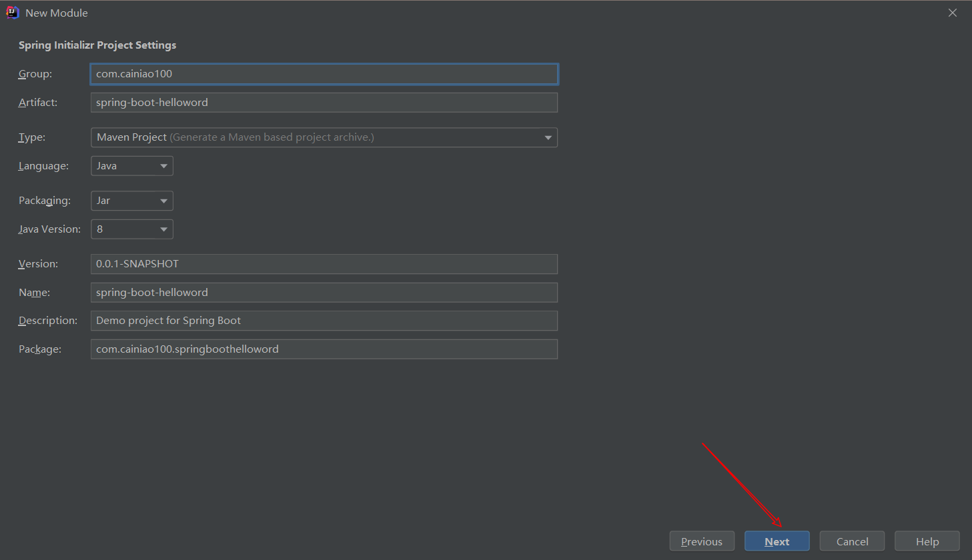Viewport: 972px width, 560px height.
Task: Edit the Artifact field spring-boot-helloword
Action: pyautogui.click(x=324, y=103)
